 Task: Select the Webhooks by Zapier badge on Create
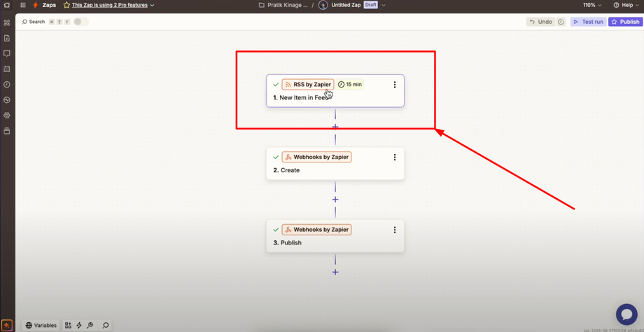[x=316, y=158]
